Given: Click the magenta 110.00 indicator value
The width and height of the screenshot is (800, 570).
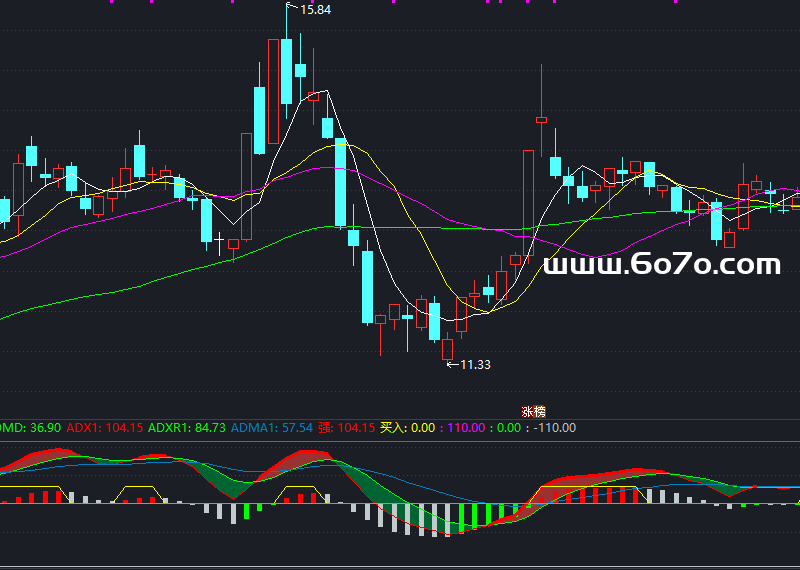Looking at the screenshot, I should click(x=466, y=428).
